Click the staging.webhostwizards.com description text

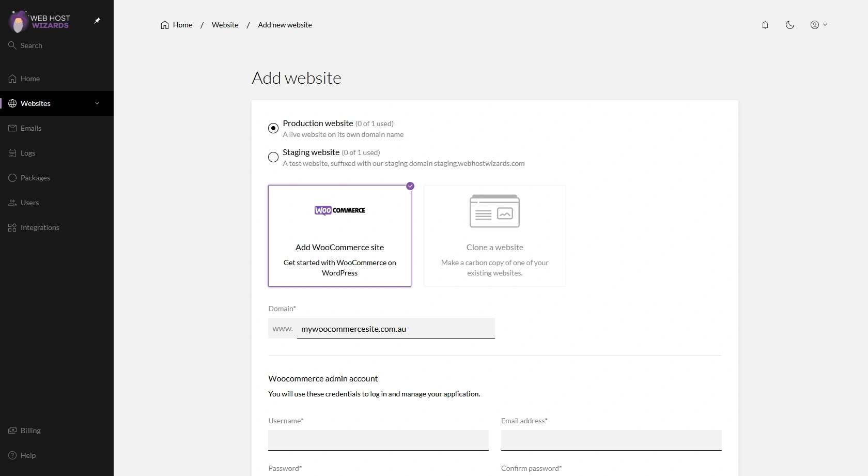(404, 163)
